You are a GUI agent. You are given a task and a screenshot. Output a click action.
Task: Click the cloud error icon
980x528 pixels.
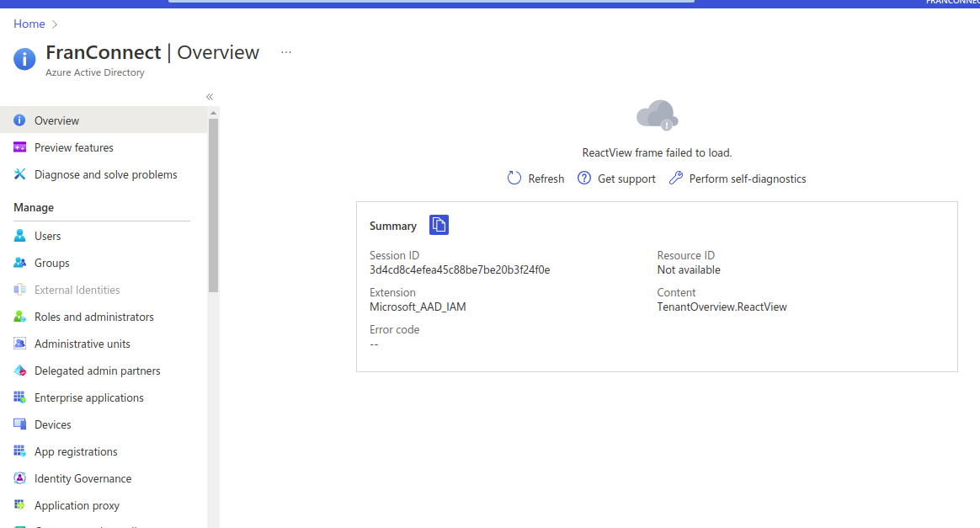pyautogui.click(x=657, y=115)
